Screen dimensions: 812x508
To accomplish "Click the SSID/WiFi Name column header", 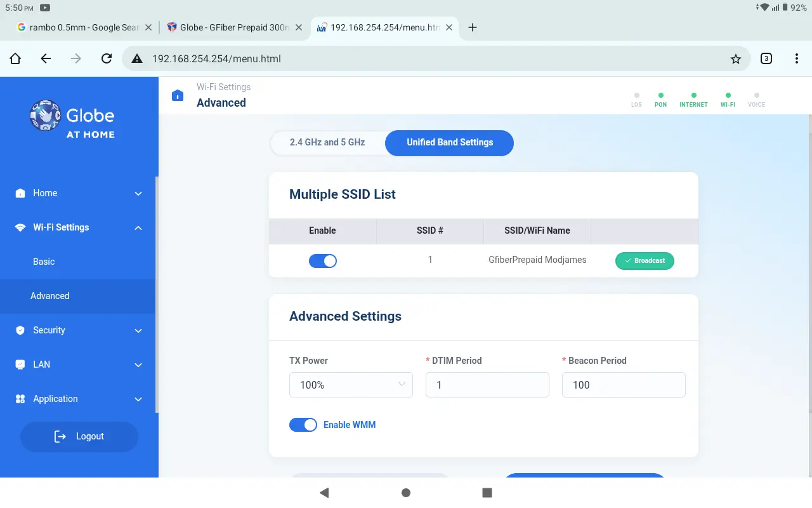I will coord(537,231).
